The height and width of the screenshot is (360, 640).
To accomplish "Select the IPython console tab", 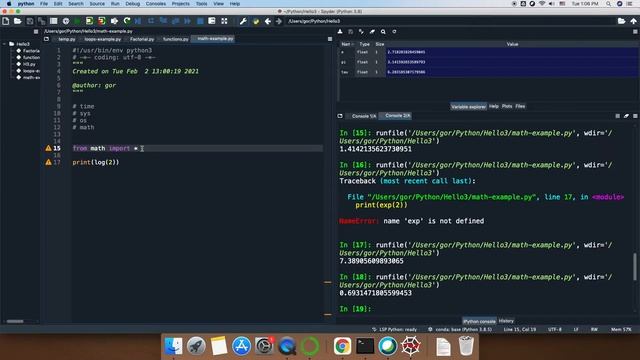I will 479,321.
